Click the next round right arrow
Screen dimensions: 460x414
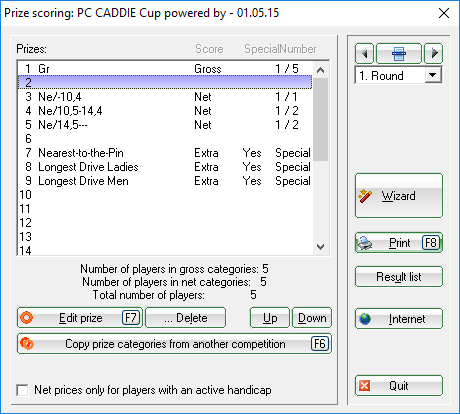pyautogui.click(x=434, y=53)
